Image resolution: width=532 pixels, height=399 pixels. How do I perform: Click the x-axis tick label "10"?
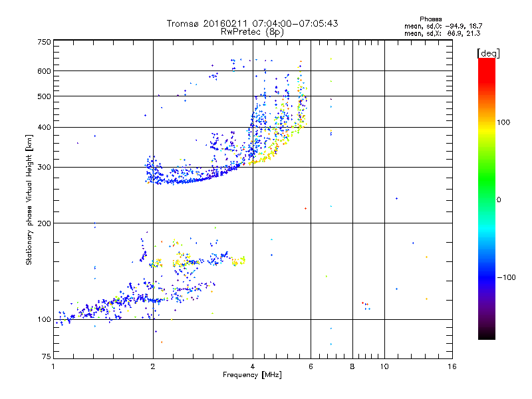pyautogui.click(x=384, y=366)
